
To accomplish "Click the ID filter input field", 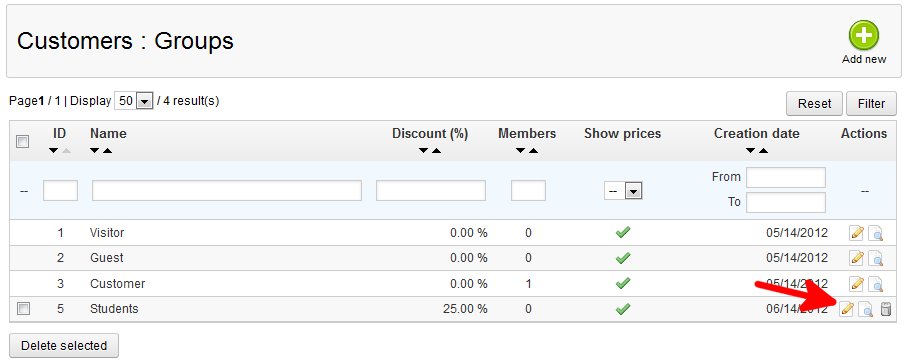I will (60, 191).
